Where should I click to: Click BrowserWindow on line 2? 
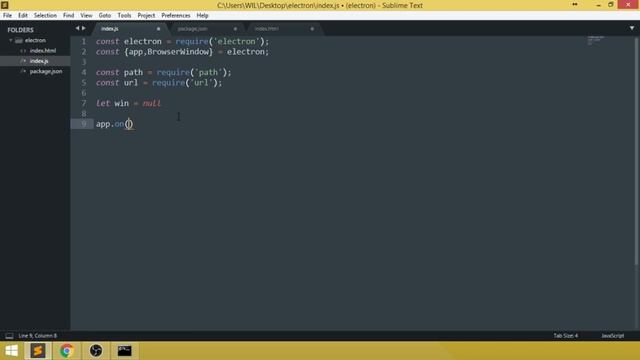point(178,52)
